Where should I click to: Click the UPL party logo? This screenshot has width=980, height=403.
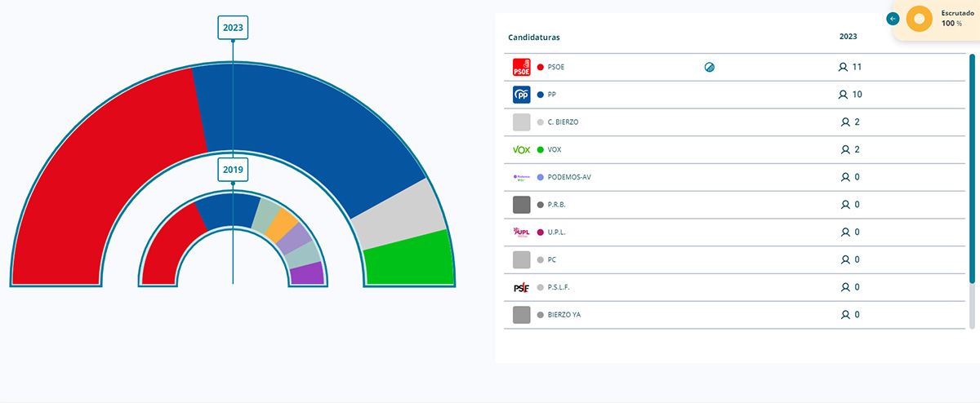click(521, 232)
